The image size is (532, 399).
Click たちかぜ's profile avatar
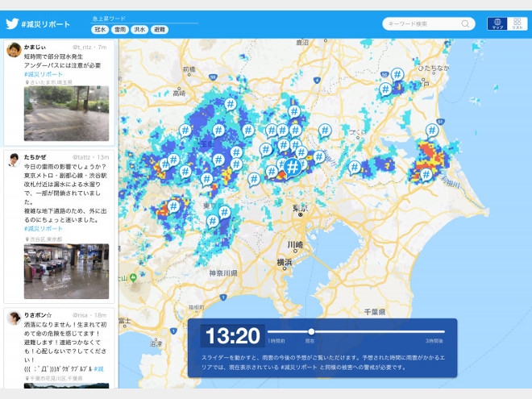click(14, 159)
